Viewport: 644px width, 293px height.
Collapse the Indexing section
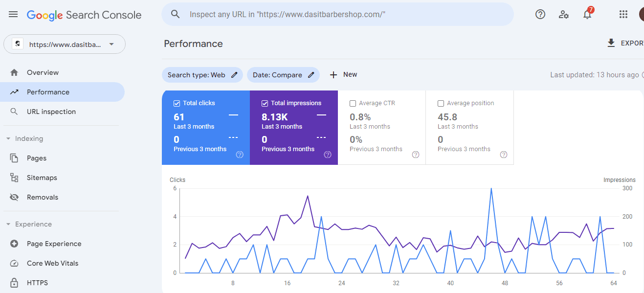point(8,138)
